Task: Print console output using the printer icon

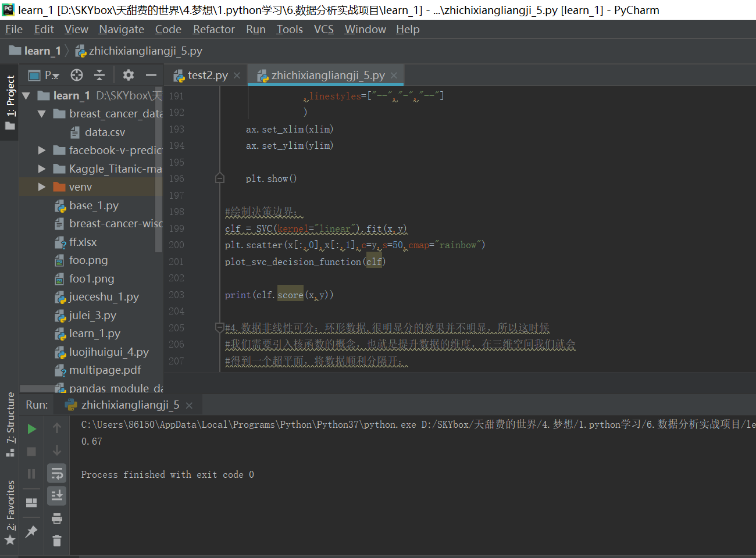Action: [56, 518]
